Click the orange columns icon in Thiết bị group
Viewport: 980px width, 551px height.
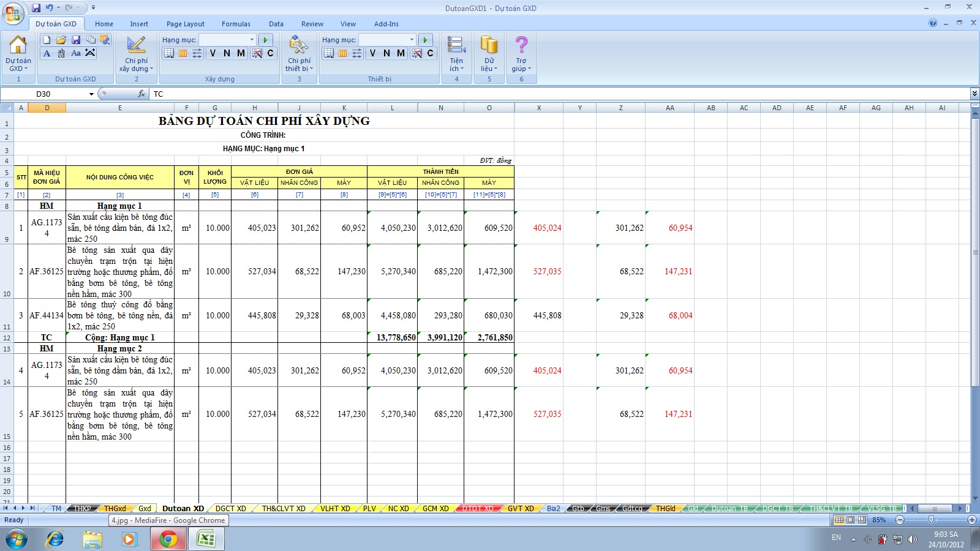[x=342, y=53]
